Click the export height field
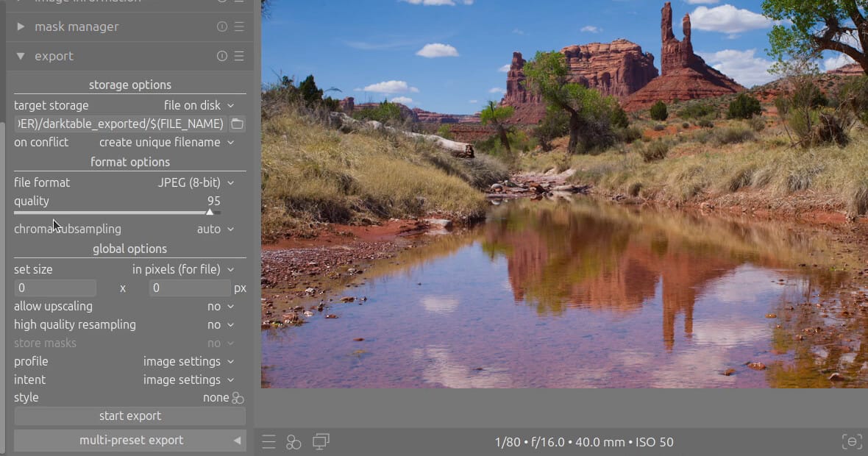This screenshot has height=456, width=868. pyautogui.click(x=190, y=288)
